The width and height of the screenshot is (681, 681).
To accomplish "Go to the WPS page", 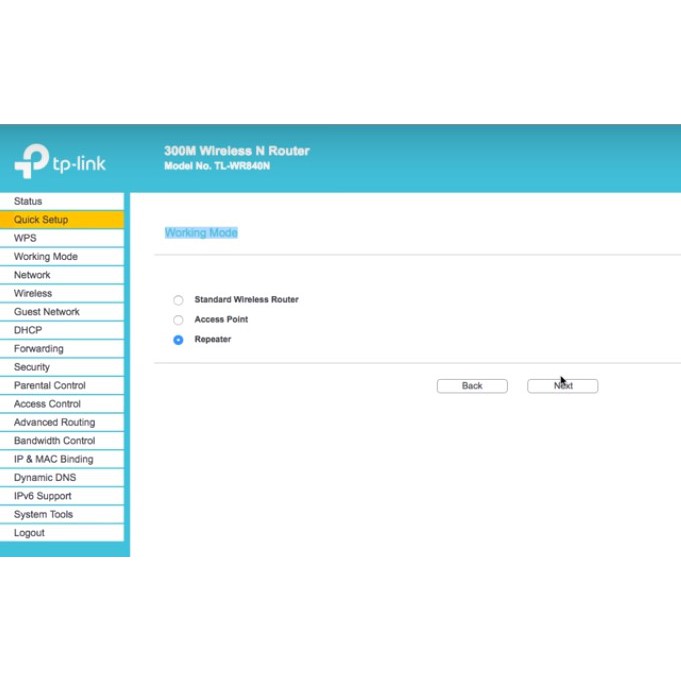I will click(25, 238).
